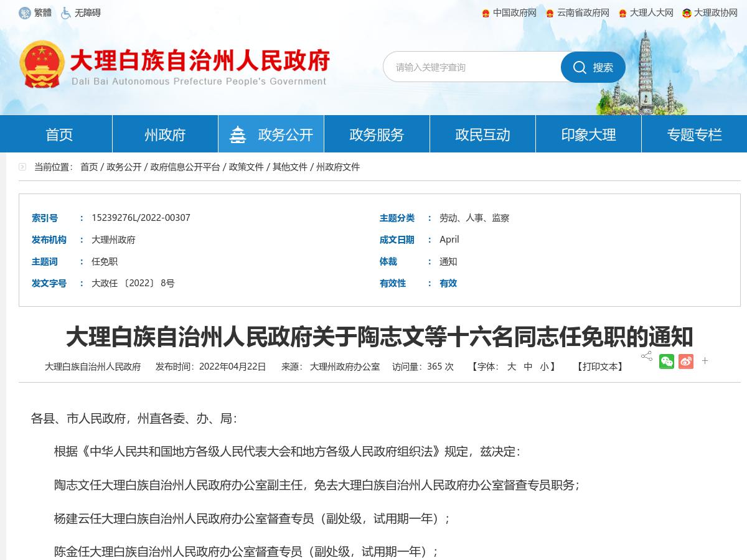Click the emblem icon next to 云南省政府网
The width and height of the screenshot is (747, 560).
(x=551, y=12)
